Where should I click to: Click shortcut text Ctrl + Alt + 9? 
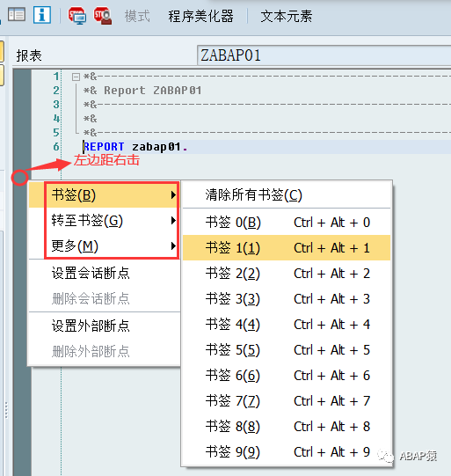click(x=332, y=451)
